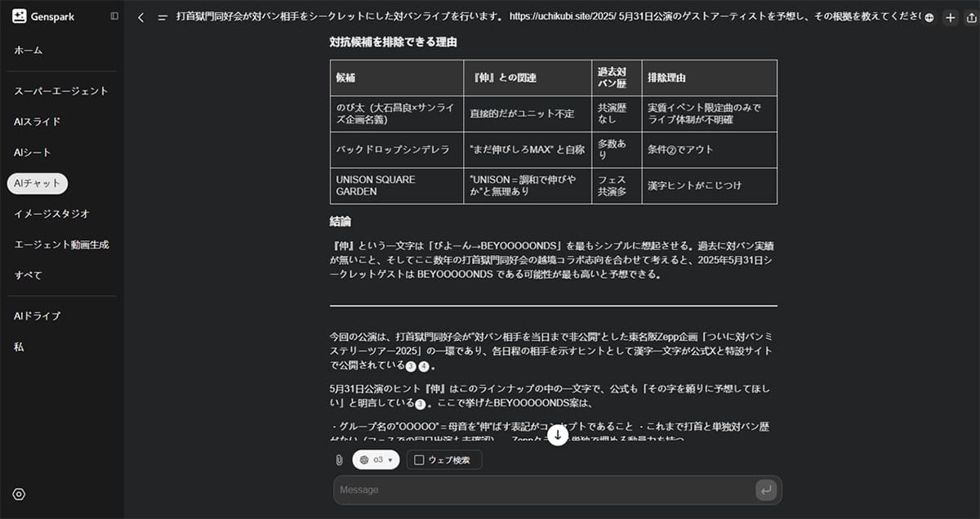980x519 pixels.
Task: Click the Genspark logo icon
Action: pyautogui.click(x=20, y=16)
